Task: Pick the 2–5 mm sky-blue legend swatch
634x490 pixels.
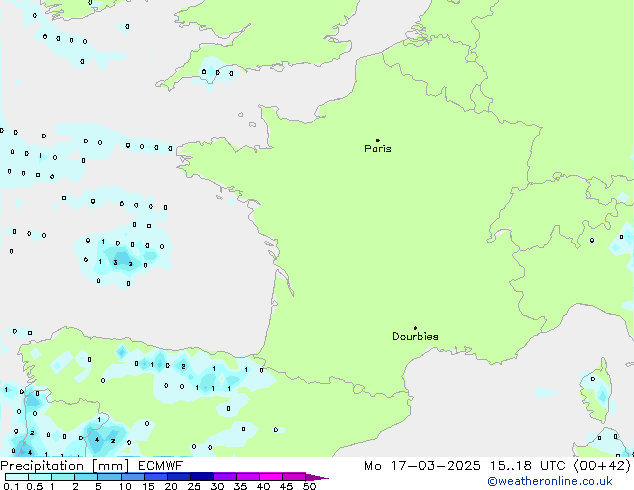Action: point(86,477)
